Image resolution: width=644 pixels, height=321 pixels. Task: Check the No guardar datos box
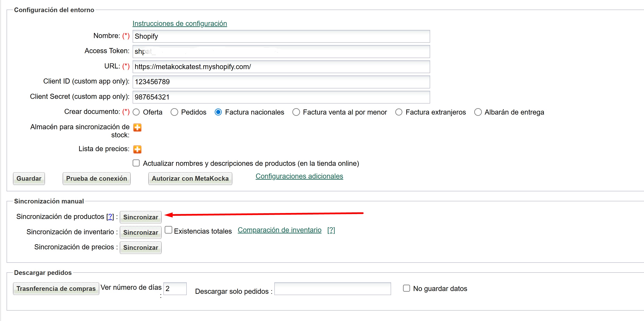(407, 288)
